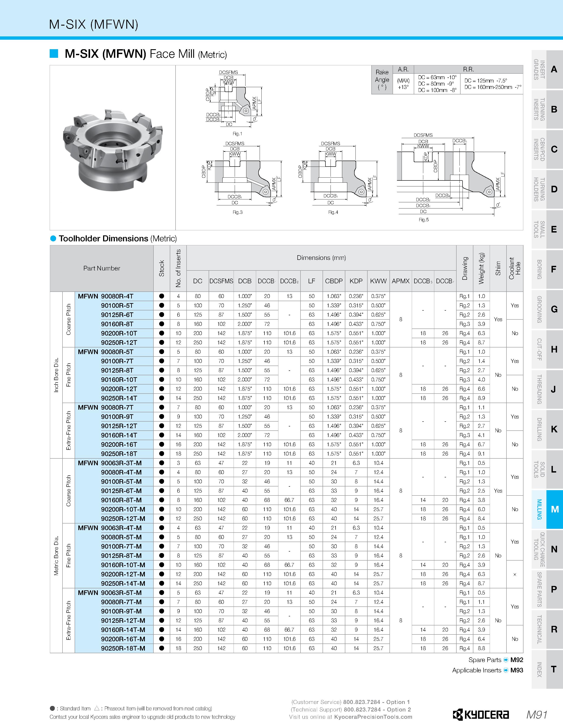Select part number 90160R-8T-M
The height and width of the screenshot is (728, 563).
(121, 500)
